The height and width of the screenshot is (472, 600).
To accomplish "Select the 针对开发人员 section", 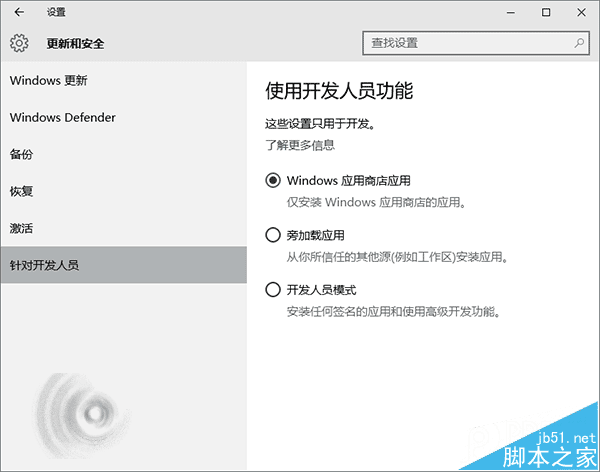I will [124, 265].
